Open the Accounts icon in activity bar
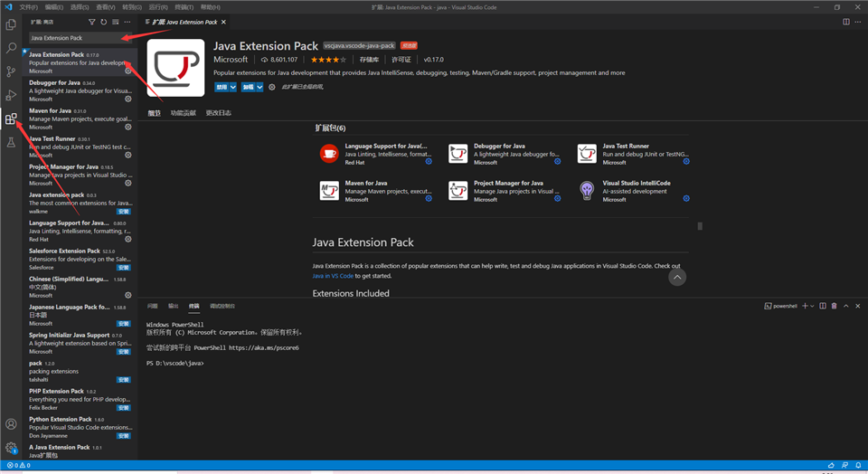 (x=11, y=424)
